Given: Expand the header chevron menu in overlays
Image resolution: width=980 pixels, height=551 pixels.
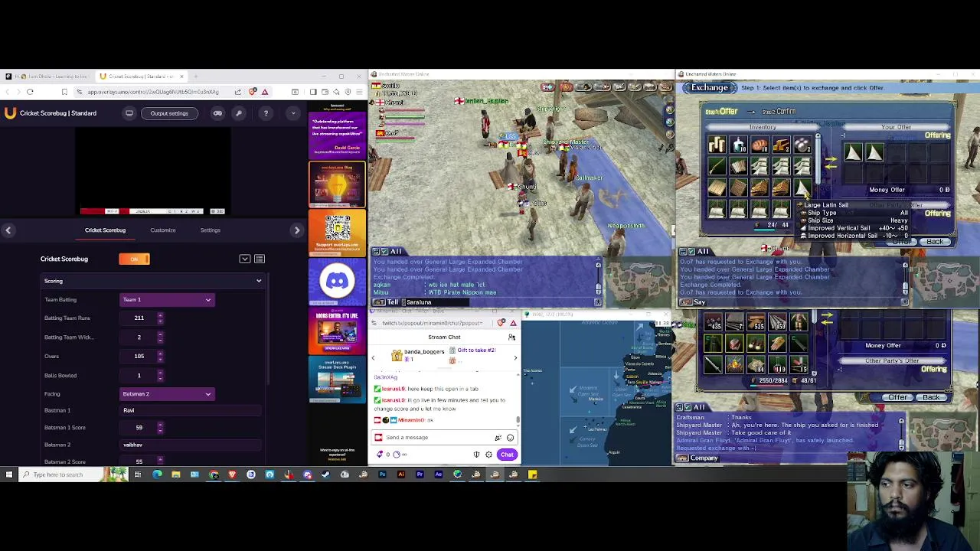Looking at the screenshot, I should tap(292, 113).
